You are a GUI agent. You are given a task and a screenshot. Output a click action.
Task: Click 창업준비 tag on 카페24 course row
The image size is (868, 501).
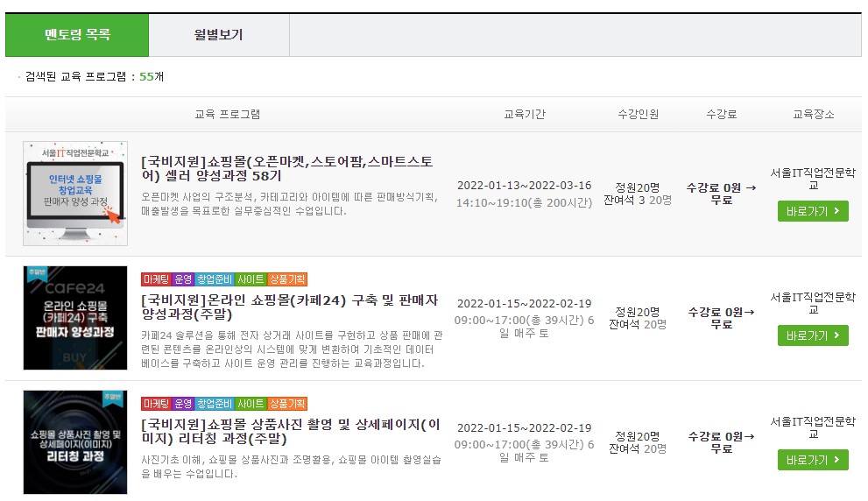click(x=215, y=279)
